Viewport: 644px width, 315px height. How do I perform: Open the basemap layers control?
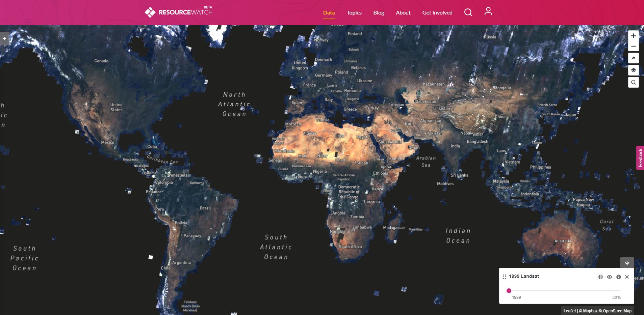point(633,70)
